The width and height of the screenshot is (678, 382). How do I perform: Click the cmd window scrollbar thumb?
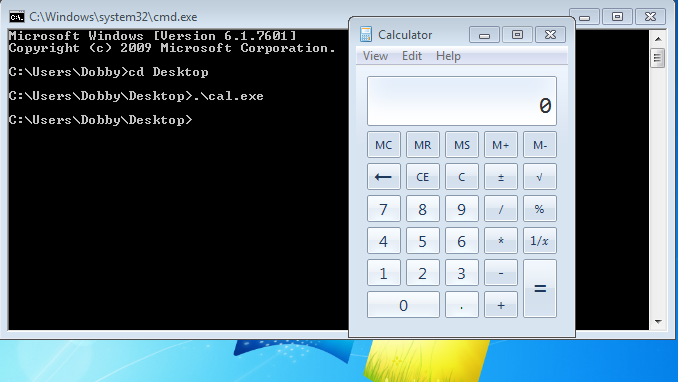coord(658,58)
